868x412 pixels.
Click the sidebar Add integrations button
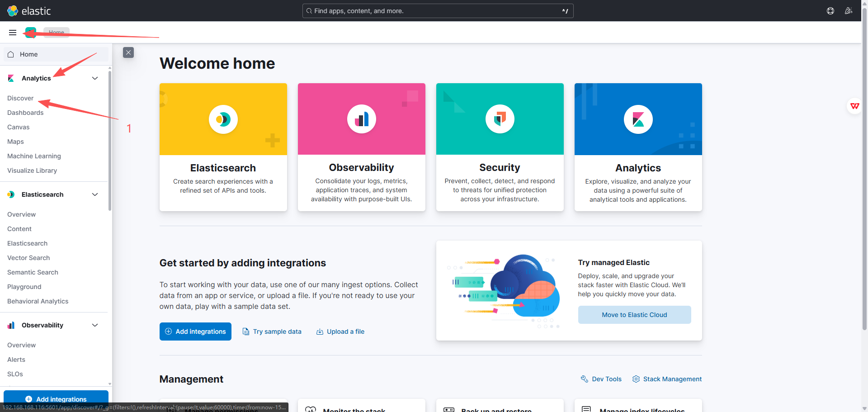56,399
